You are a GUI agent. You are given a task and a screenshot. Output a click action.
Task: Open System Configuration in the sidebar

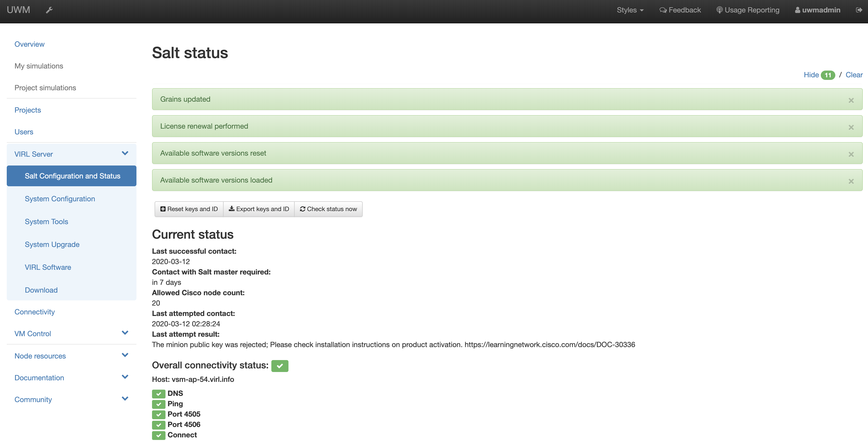click(60, 199)
